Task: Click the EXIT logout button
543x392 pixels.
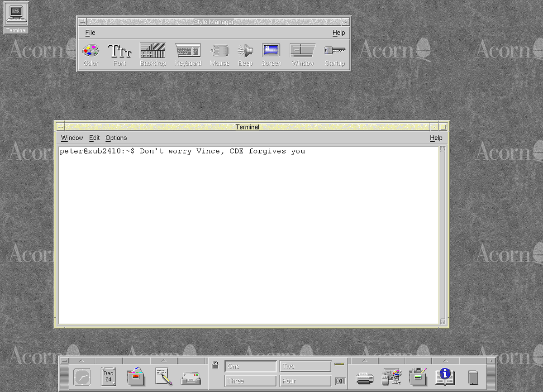Action: coord(340,381)
